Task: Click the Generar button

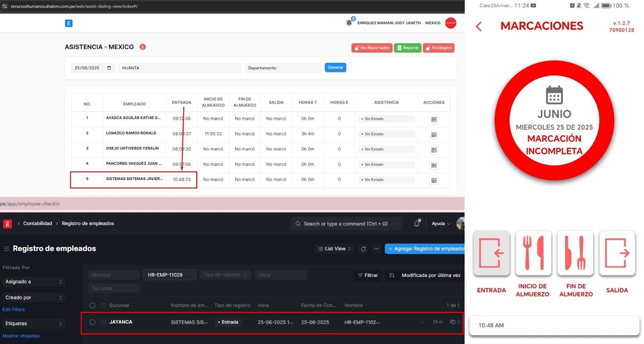Action: point(335,68)
